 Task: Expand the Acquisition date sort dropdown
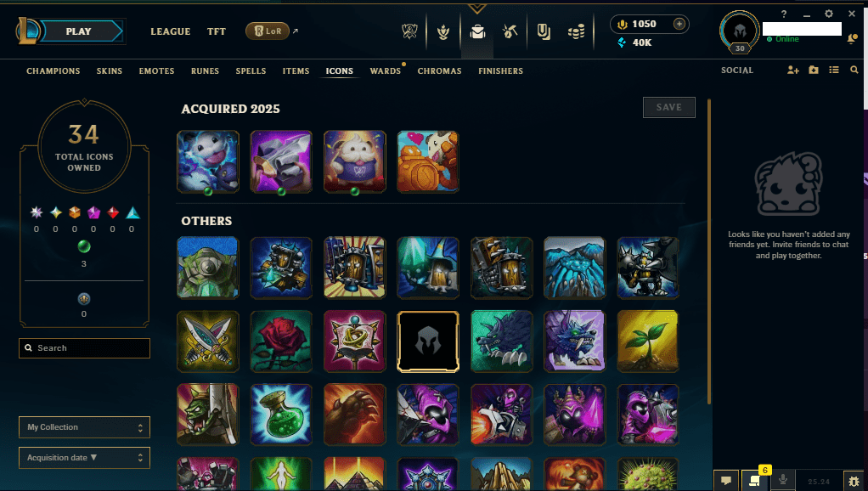coord(84,458)
